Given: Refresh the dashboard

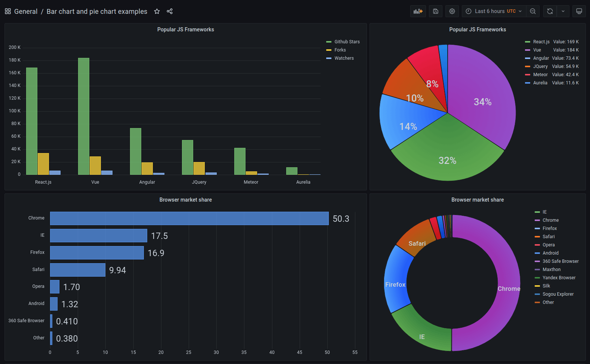Looking at the screenshot, I should click(550, 11).
